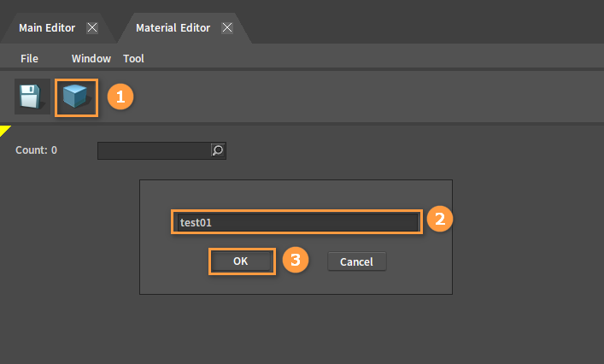Screen dimensions: 604x364
Task: Close the Main Editor tab
Action: click(92, 27)
